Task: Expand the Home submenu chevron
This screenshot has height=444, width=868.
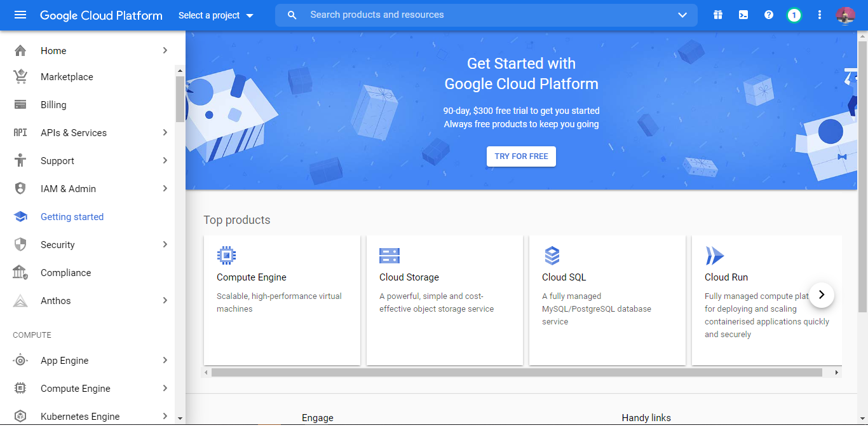Action: click(165, 50)
